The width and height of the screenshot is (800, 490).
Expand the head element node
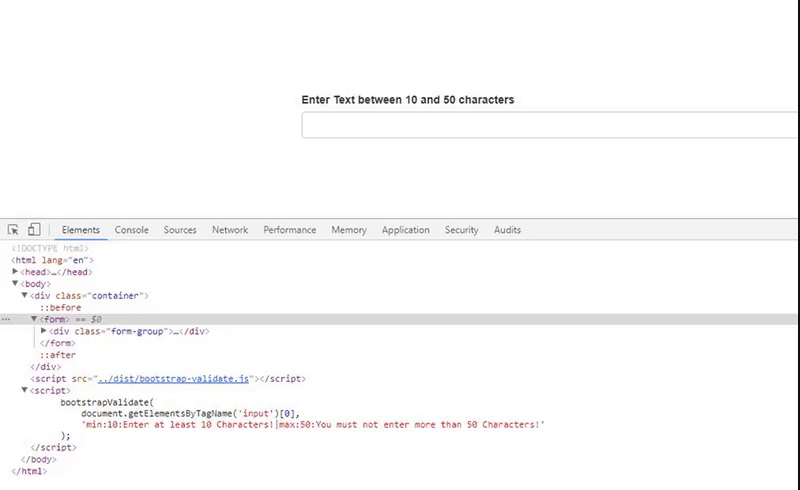(15, 272)
